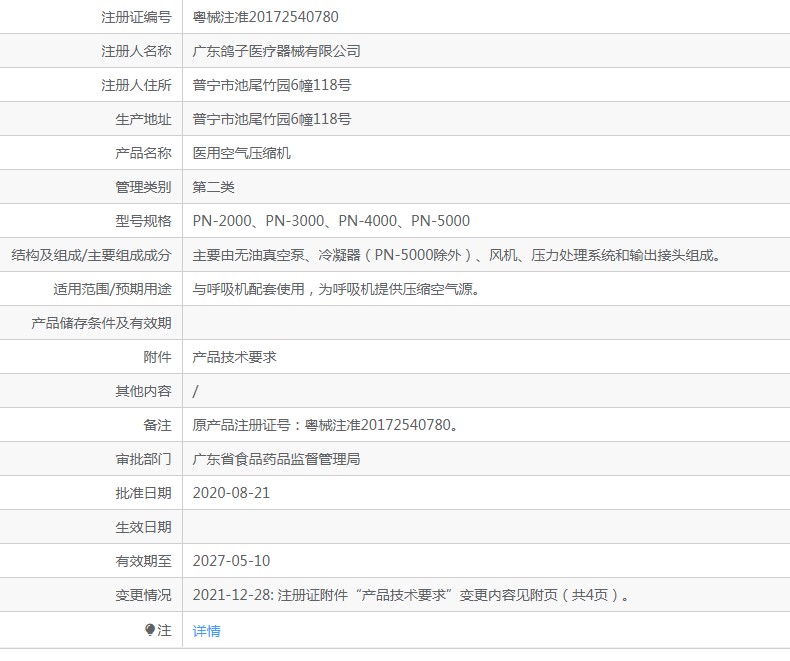Select approval date 2020-08-21
Image resolution: width=790 pixels, height=661 pixels.
(231, 493)
